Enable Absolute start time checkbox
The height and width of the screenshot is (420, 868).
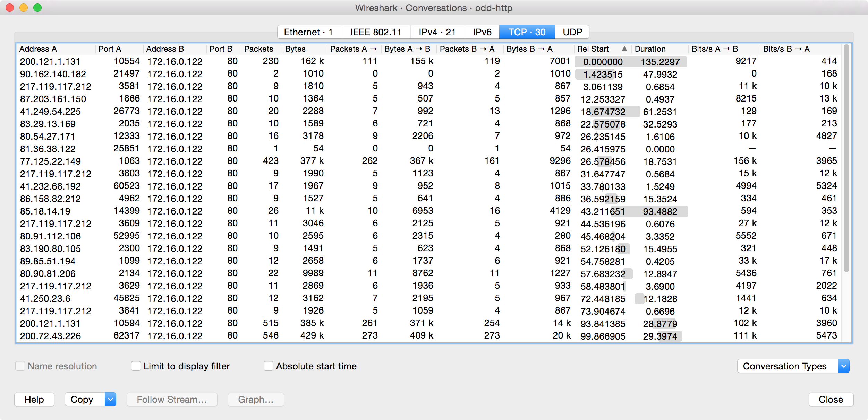268,366
